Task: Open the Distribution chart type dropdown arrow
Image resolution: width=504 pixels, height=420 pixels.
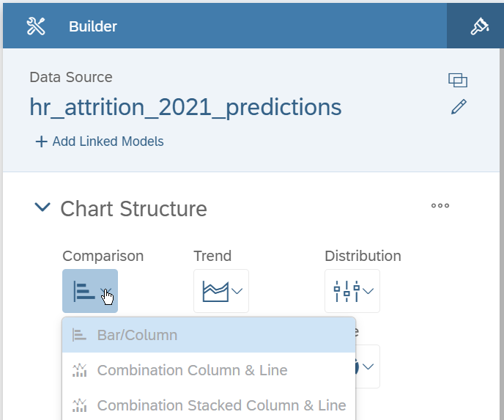Action: click(368, 291)
